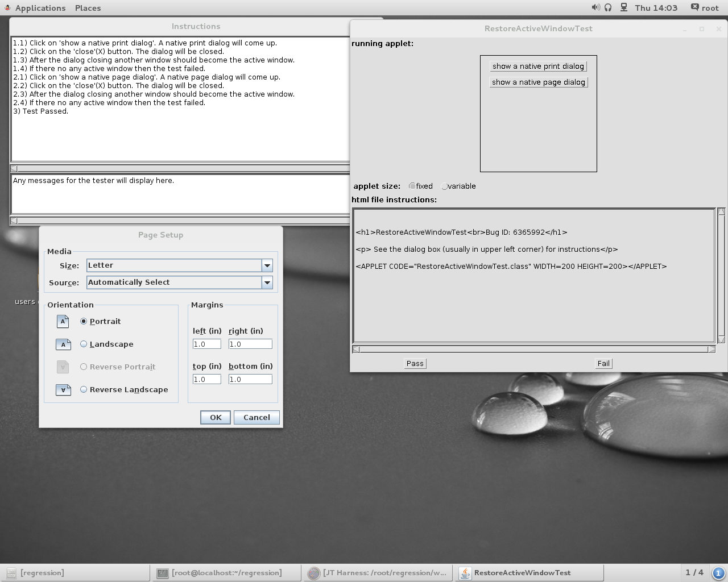Open the root user menu
Image resolution: width=728 pixels, height=582 pixels.
click(705, 7)
